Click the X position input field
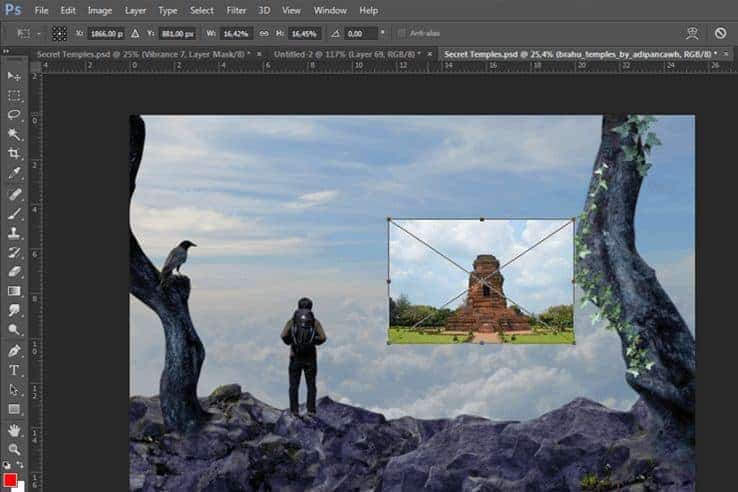 (x=106, y=33)
